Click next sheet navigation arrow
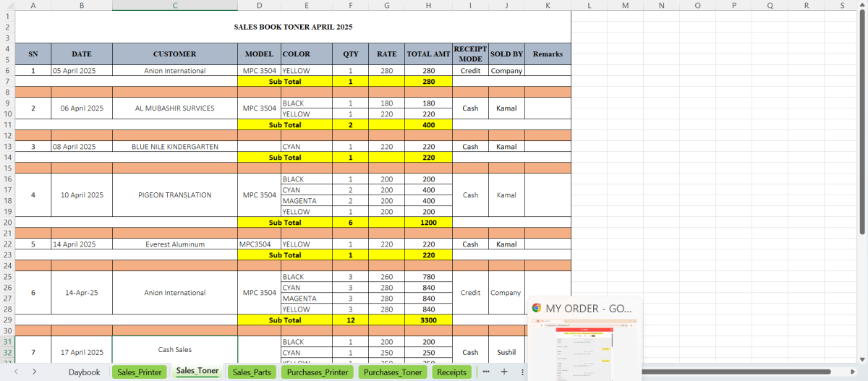The image size is (868, 381). (35, 372)
